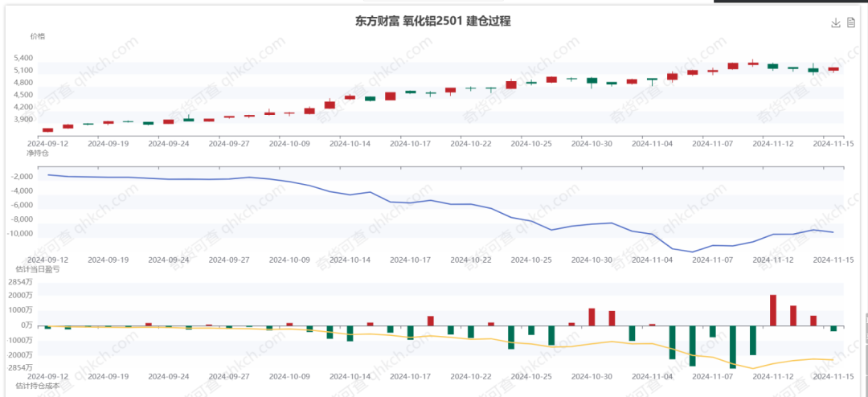Screen dimensions: 868x397
Task: Click 2024-09-19 under the price chart
Action: click(108, 143)
